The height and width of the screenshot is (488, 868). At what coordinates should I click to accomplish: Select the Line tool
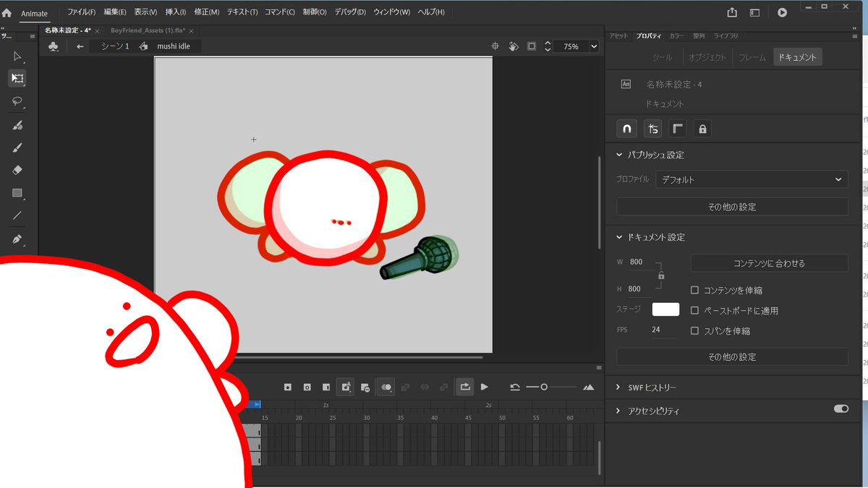(x=17, y=215)
